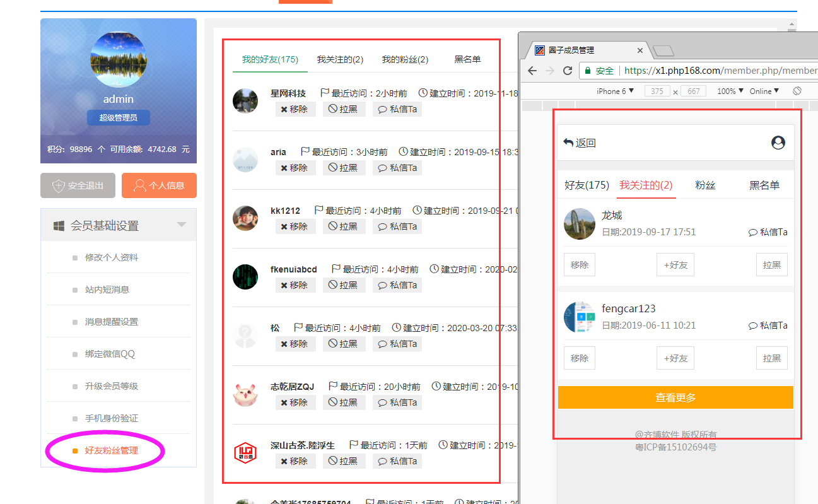This screenshot has height=504, width=818.
Task: Click 星网科技's avatar thumbnail
Action: pos(245,101)
